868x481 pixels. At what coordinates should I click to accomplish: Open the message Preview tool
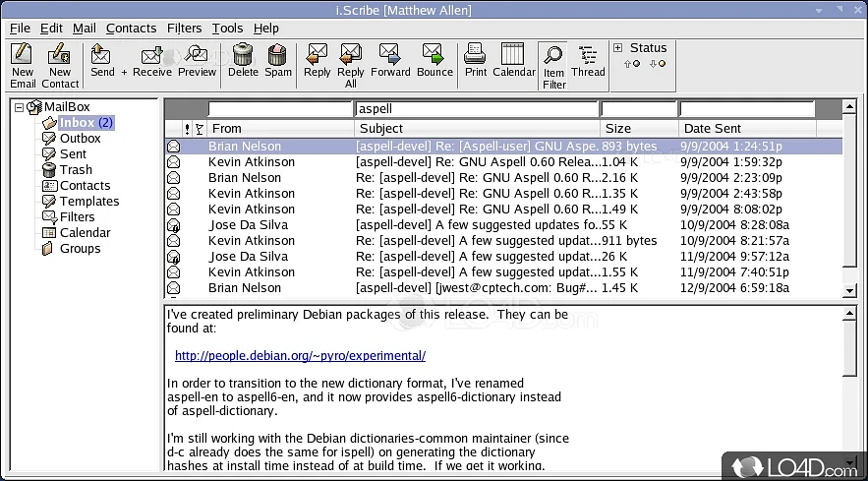pyautogui.click(x=197, y=59)
